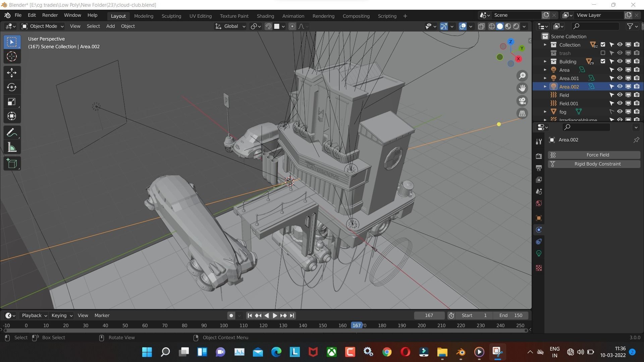This screenshot has height=362, width=644.
Task: Open the Scene properties tab
Action: [x=539, y=192]
